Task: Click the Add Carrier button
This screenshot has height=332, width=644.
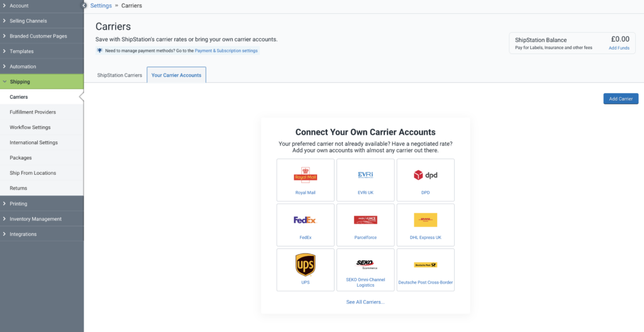Action: pos(620,99)
